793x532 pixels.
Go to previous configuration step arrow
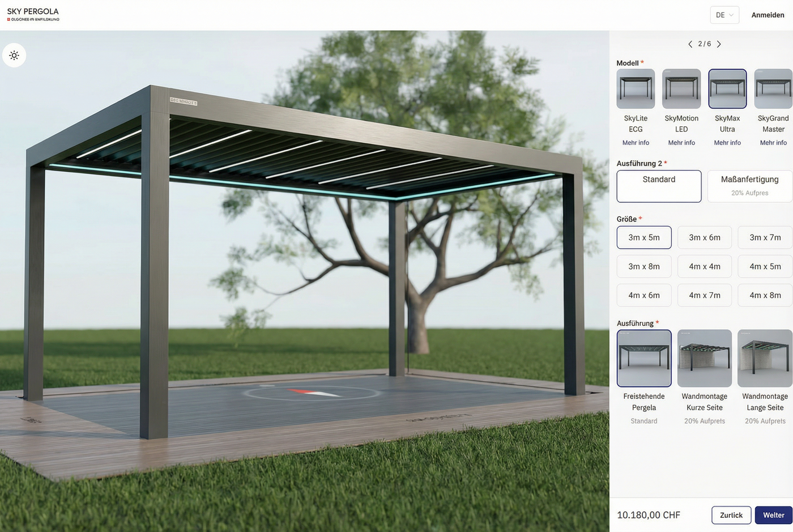click(x=690, y=44)
